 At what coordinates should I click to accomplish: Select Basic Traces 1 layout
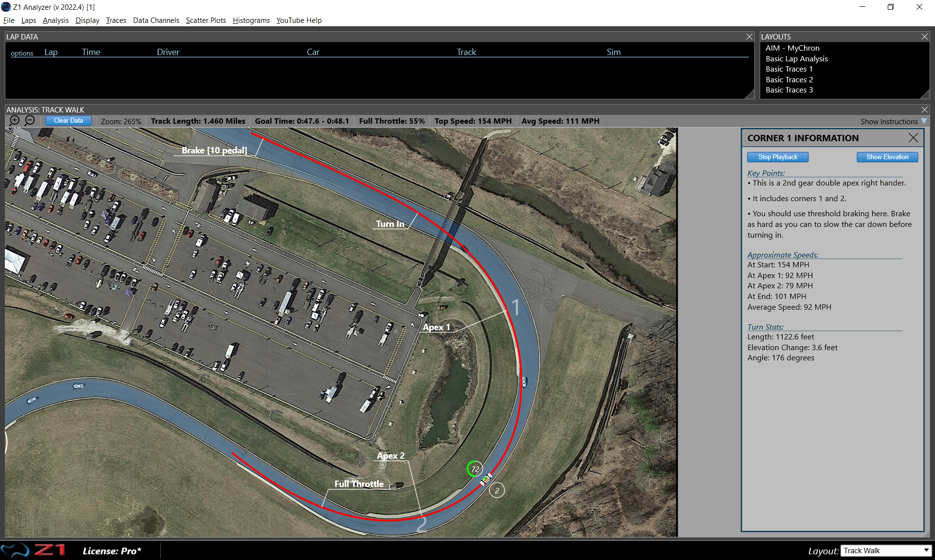789,69
